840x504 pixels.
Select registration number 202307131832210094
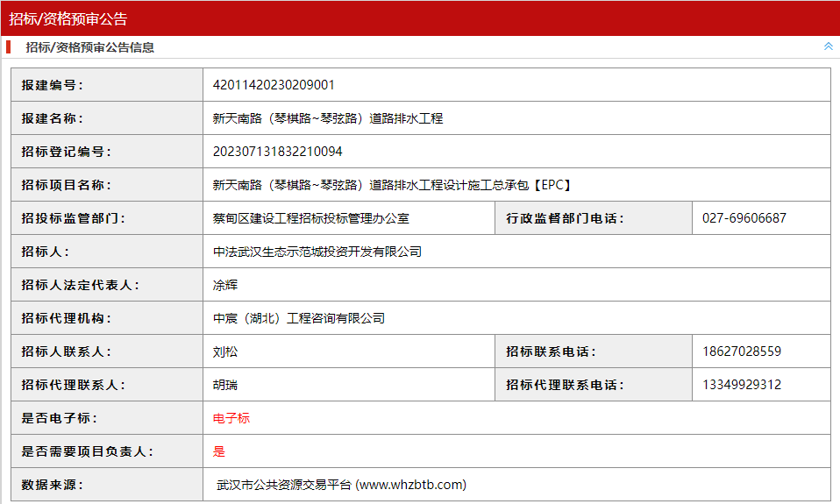pyautogui.click(x=277, y=152)
